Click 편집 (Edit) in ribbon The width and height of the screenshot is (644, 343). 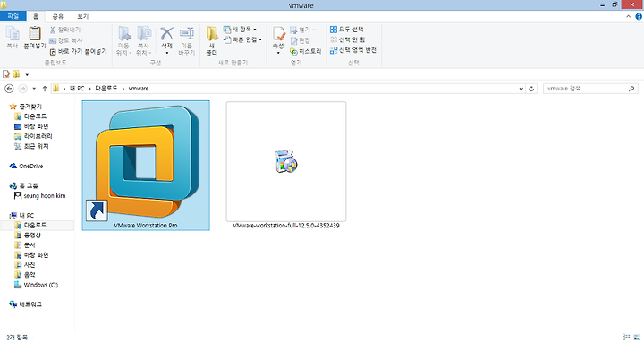point(300,40)
